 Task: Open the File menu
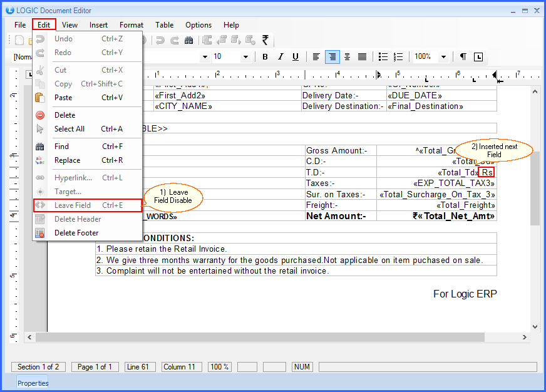pos(20,25)
